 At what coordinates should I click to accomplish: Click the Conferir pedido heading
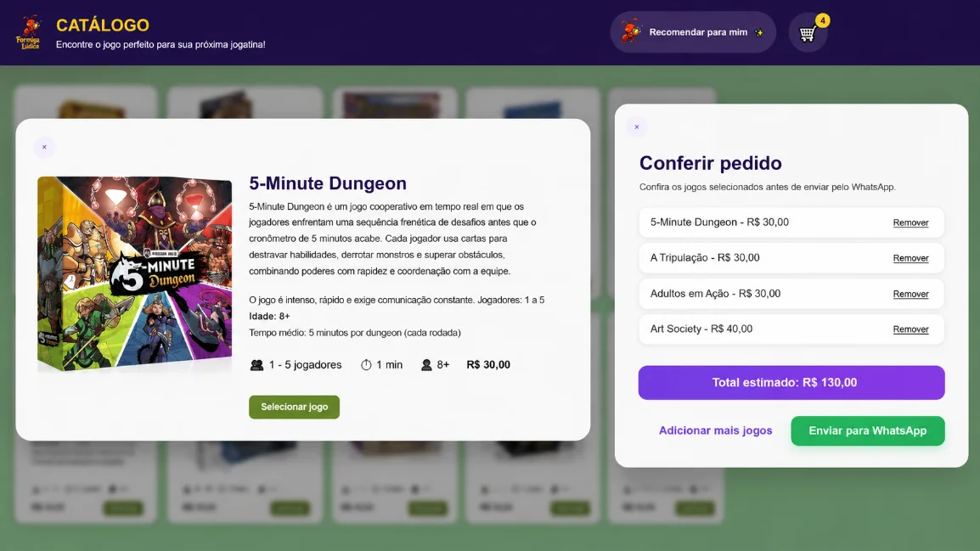[x=711, y=163]
